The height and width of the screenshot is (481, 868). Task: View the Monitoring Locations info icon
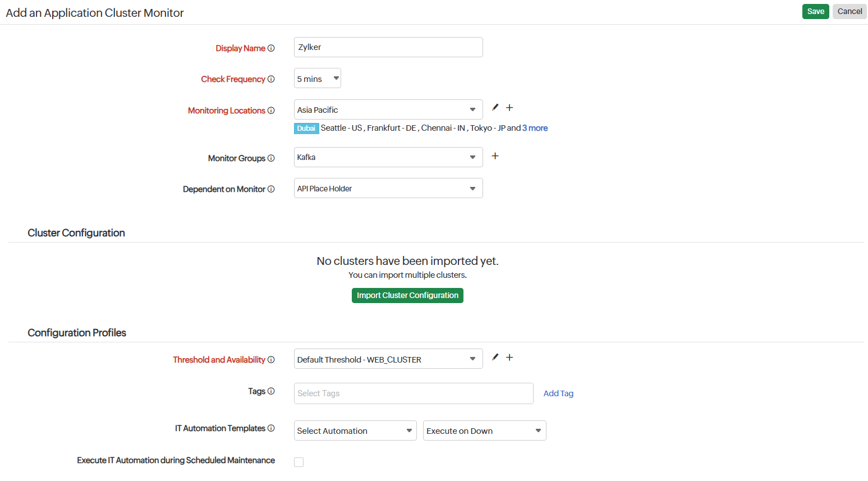click(x=272, y=110)
